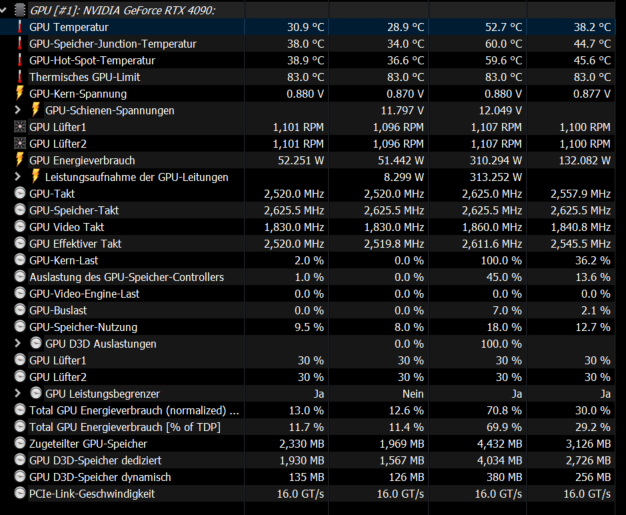
Task: Click the clock icon beside GPU Effektiver Takt
Action: [x=20, y=243]
